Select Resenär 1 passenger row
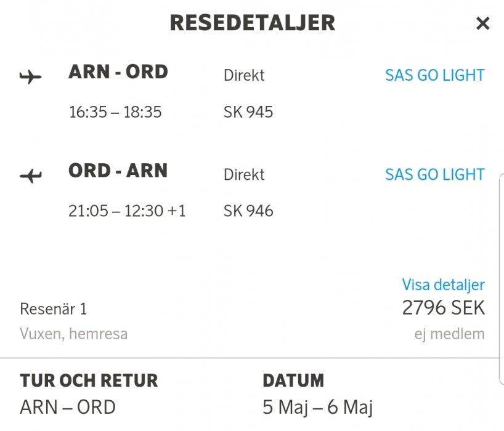This screenshot has width=504, height=431. click(x=54, y=308)
